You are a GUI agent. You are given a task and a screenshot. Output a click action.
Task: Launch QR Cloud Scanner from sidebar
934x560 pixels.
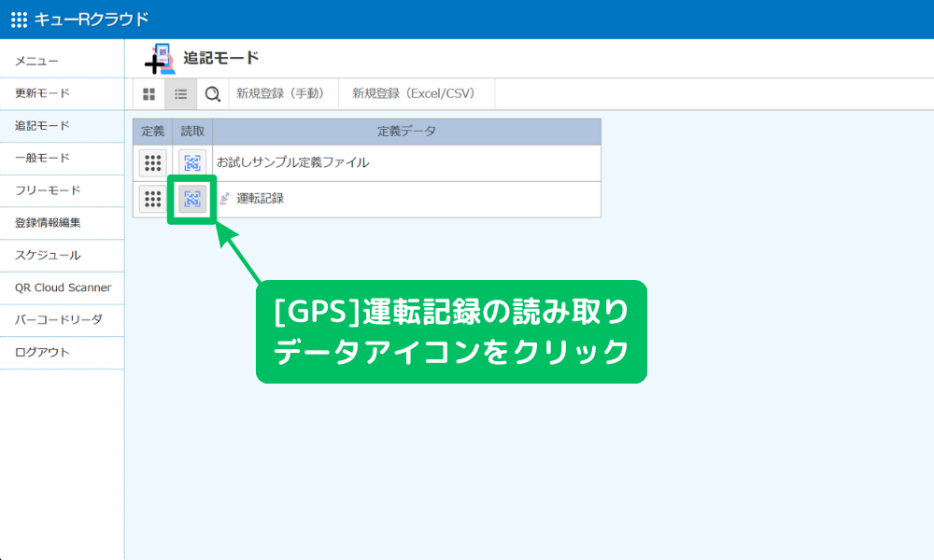(x=63, y=287)
